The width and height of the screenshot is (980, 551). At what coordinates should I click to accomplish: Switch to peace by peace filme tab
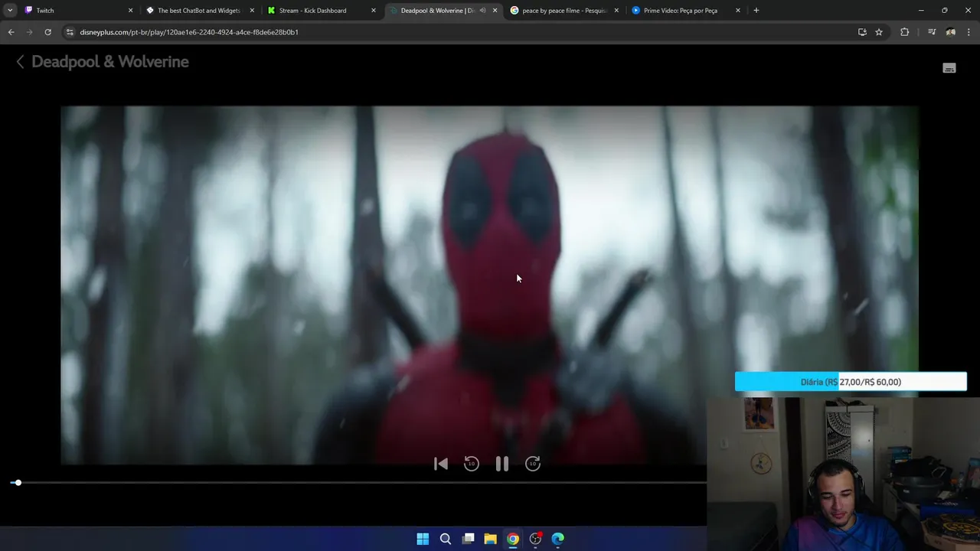click(564, 11)
